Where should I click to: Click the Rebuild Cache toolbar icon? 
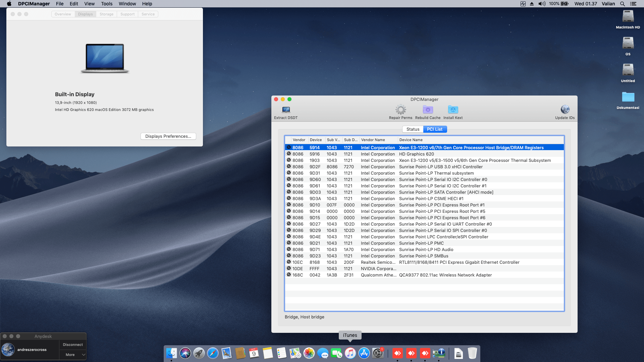click(428, 110)
